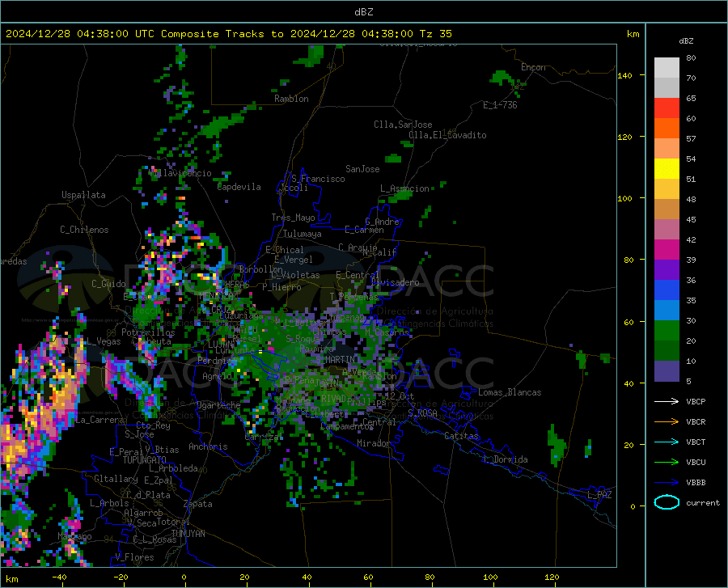Click the 'V_Flores' map label

click(134, 557)
